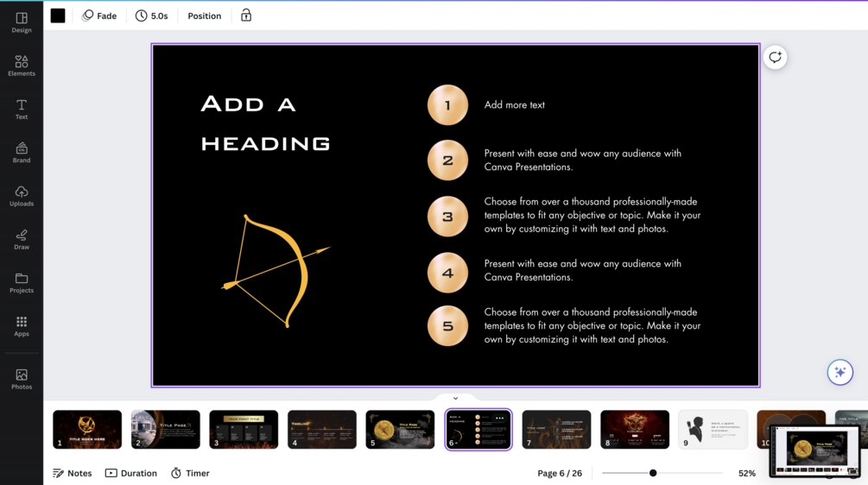Open the Notes panel

pyautogui.click(x=73, y=473)
